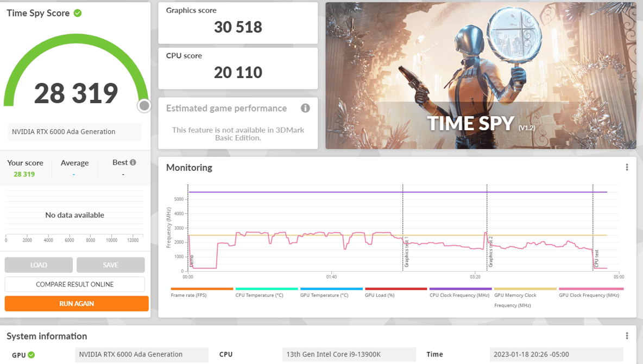The width and height of the screenshot is (643, 364).
Task: Click the Graphics test 2 timeline marker
Action: coord(490,252)
